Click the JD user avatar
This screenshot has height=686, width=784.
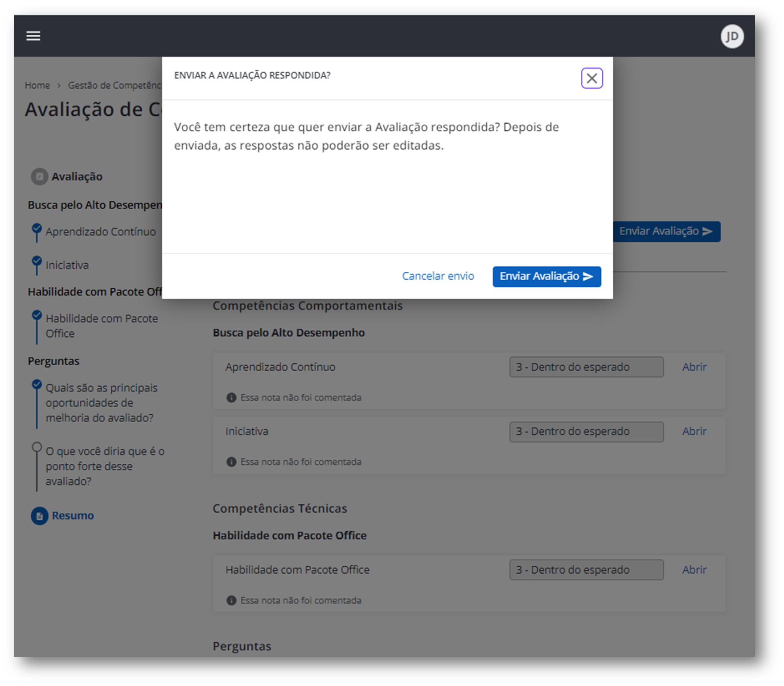(732, 37)
